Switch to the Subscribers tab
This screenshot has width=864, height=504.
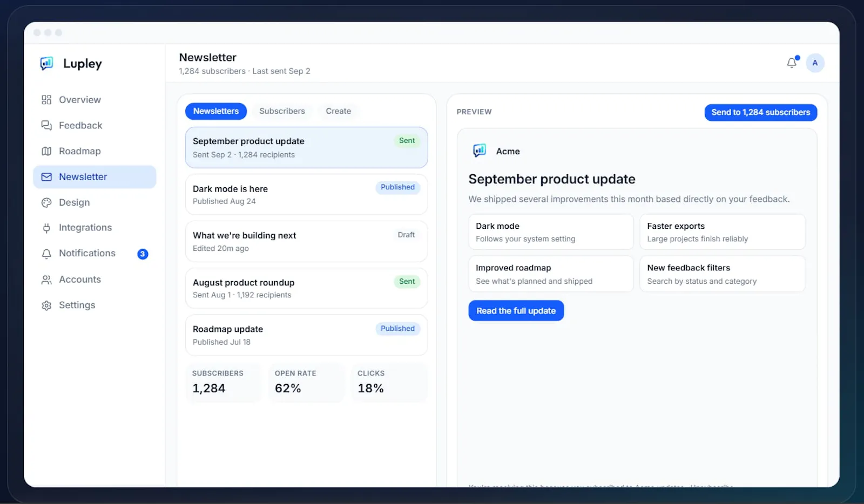(282, 111)
